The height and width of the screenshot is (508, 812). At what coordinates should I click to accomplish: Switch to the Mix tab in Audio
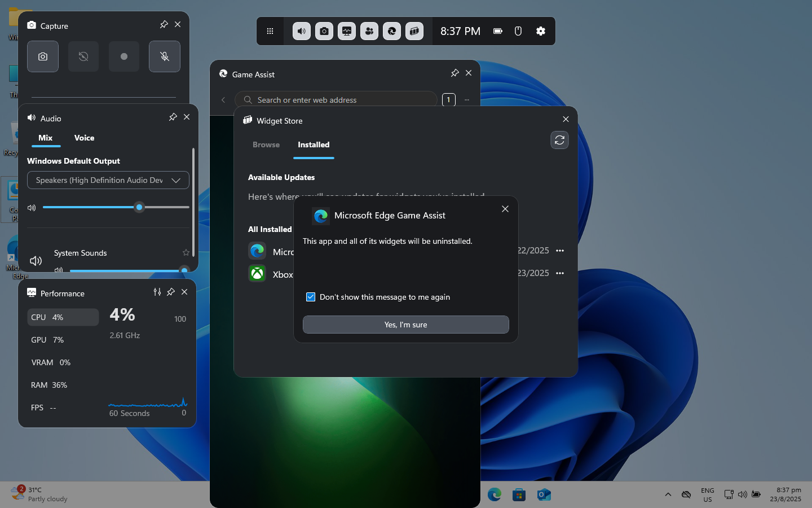46,138
